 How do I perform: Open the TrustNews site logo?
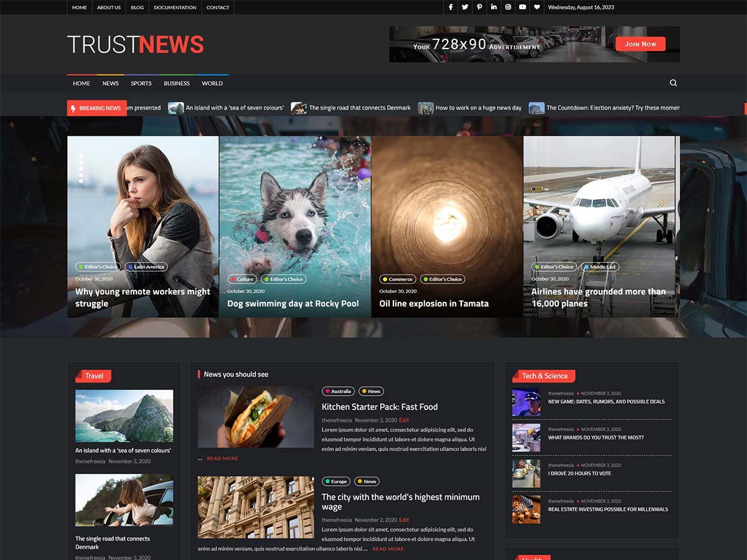[136, 44]
